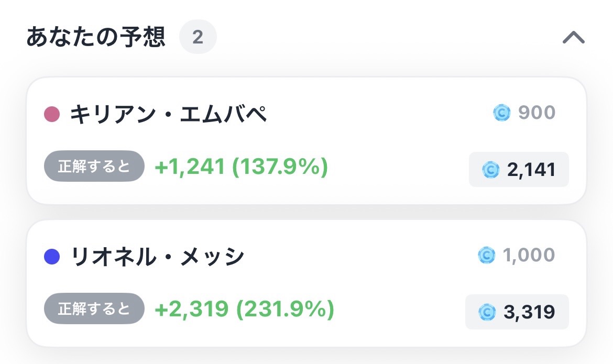Click the +2,319 (231.9%) gain text
This screenshot has height=364, width=613.
coord(244,309)
